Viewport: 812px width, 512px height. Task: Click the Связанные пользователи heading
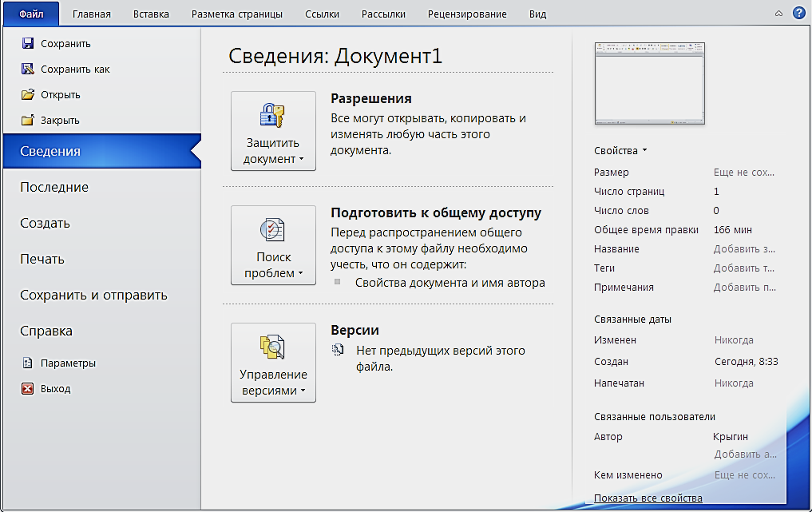point(655,417)
